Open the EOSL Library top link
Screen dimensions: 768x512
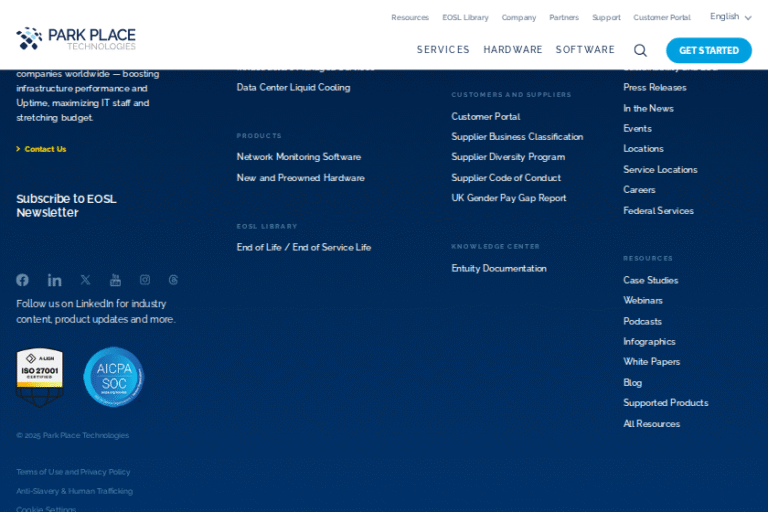pyautogui.click(x=465, y=17)
